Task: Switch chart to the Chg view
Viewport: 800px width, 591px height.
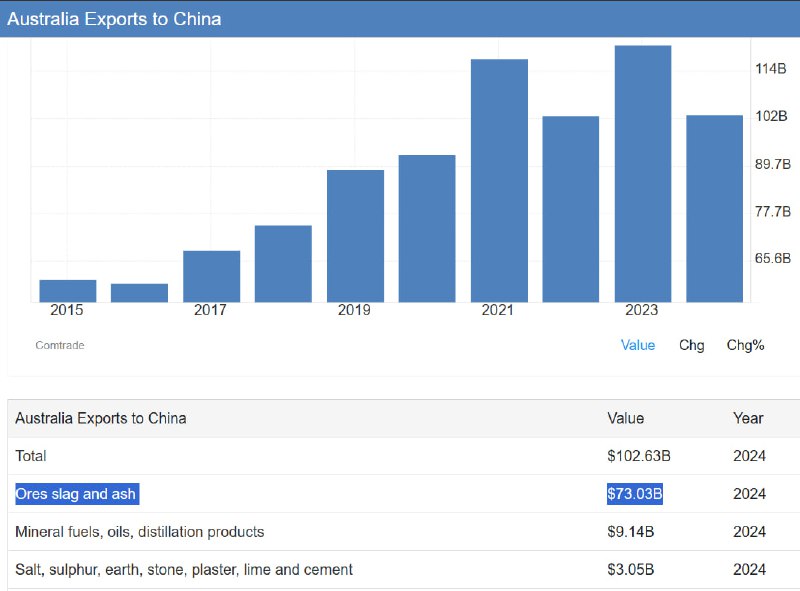Action: coord(691,345)
